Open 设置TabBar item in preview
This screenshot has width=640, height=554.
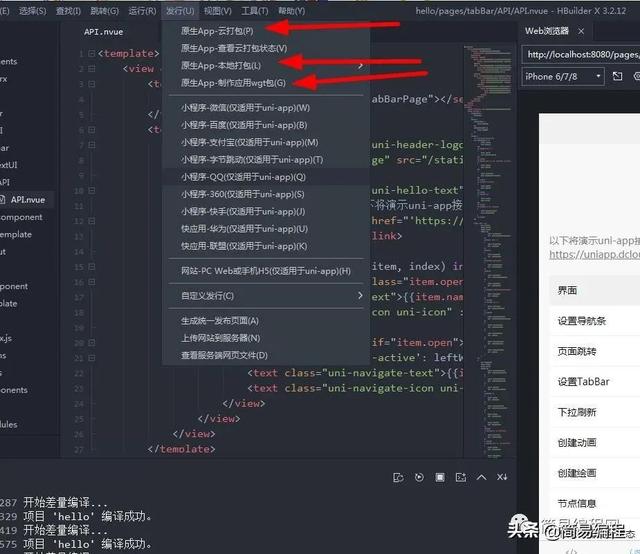tap(595, 382)
